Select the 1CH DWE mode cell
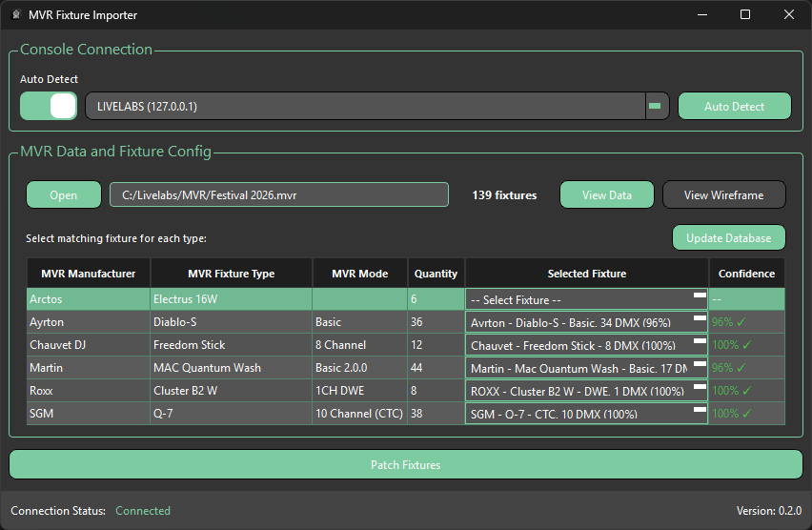 point(360,390)
